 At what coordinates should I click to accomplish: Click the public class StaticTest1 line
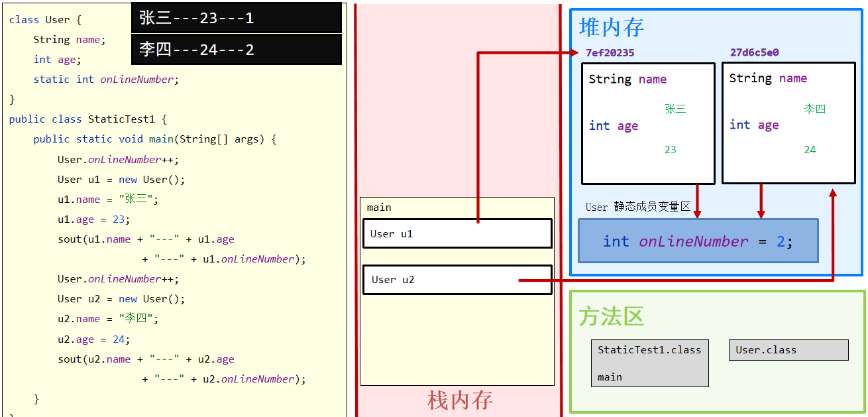pos(88,119)
